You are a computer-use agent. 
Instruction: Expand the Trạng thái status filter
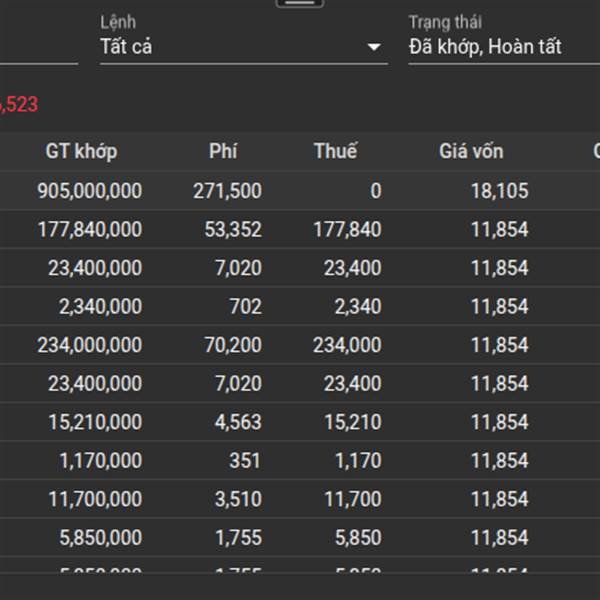click(x=500, y=47)
